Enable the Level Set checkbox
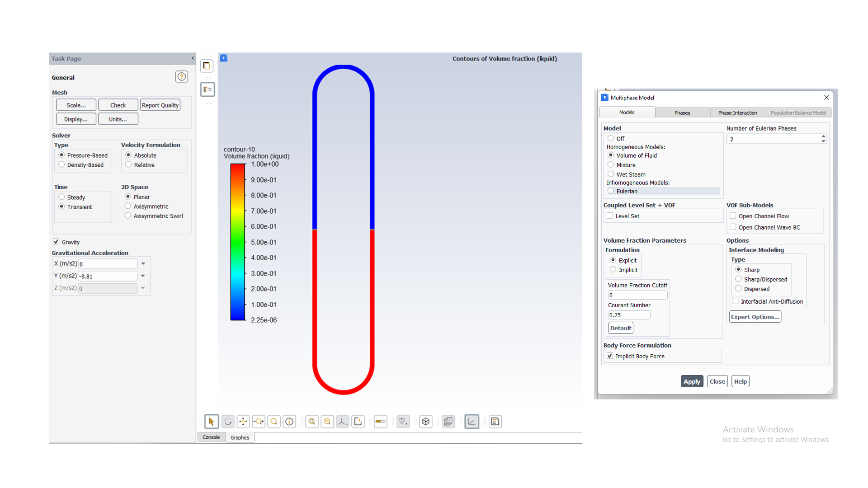 610,216
